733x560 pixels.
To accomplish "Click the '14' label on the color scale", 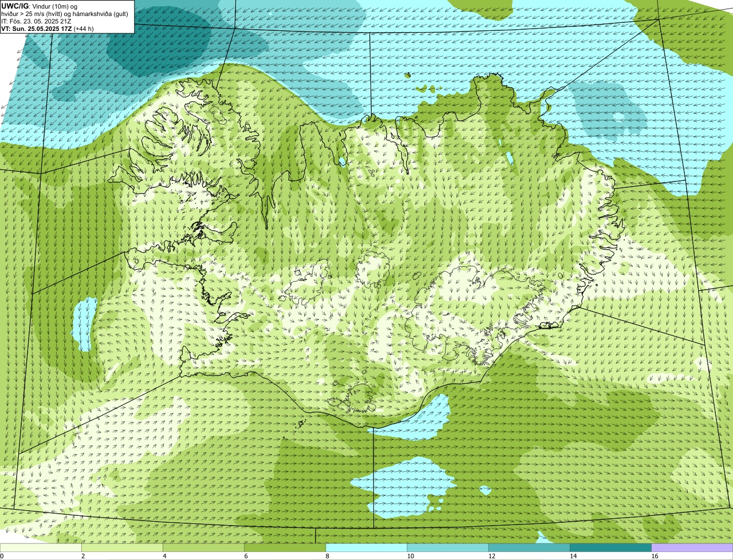I will [x=573, y=556].
